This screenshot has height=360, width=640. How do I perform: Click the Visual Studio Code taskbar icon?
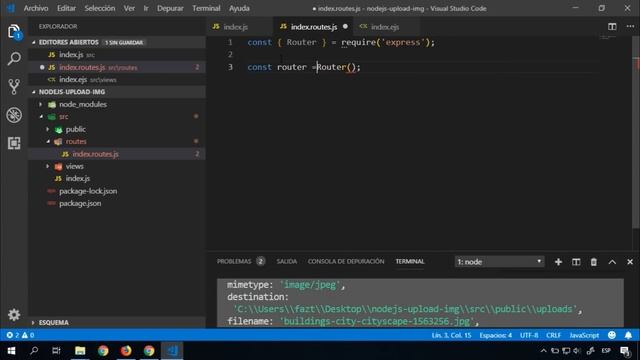click(172, 351)
